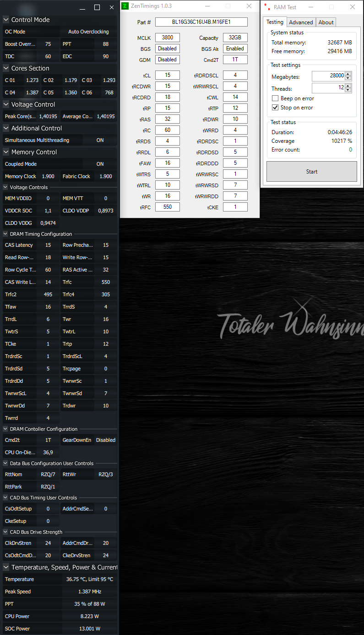Screen dimensions: 364x635
Task: Edit the Fabric Clock value 1.900
Action: (x=106, y=176)
